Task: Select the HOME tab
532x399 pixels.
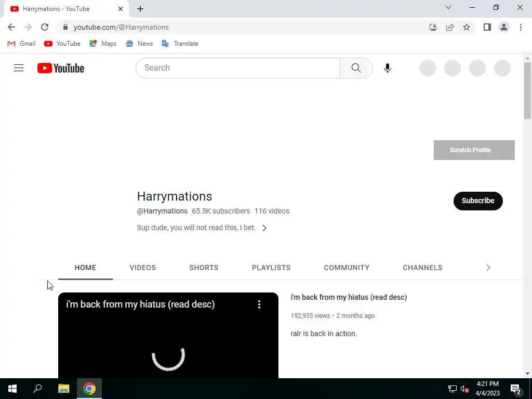Action: (x=85, y=268)
